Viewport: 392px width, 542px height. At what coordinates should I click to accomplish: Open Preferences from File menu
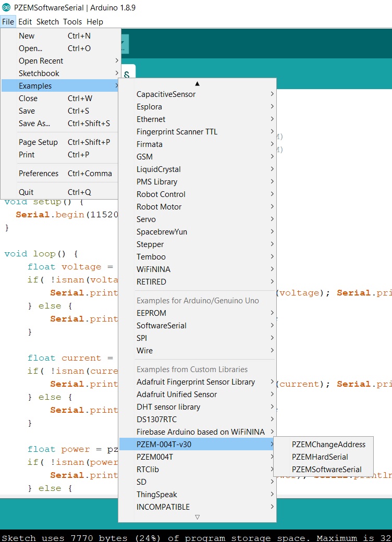[x=60, y=174]
